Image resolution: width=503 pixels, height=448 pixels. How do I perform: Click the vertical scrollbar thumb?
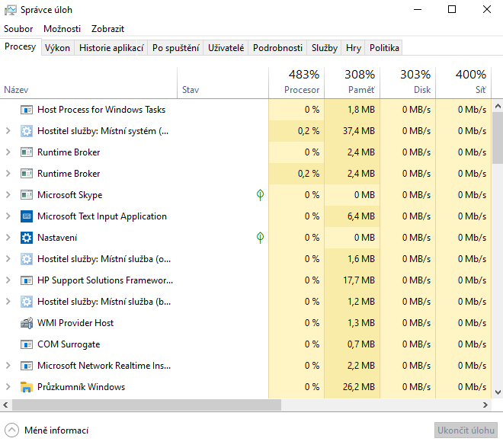click(x=498, y=138)
